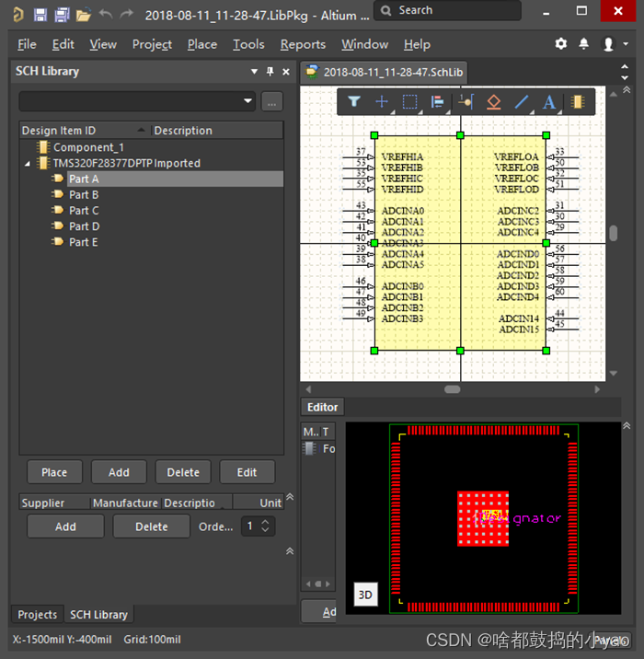Select the Place Text String tool
Viewport: 644px width, 659px height.
[x=549, y=102]
